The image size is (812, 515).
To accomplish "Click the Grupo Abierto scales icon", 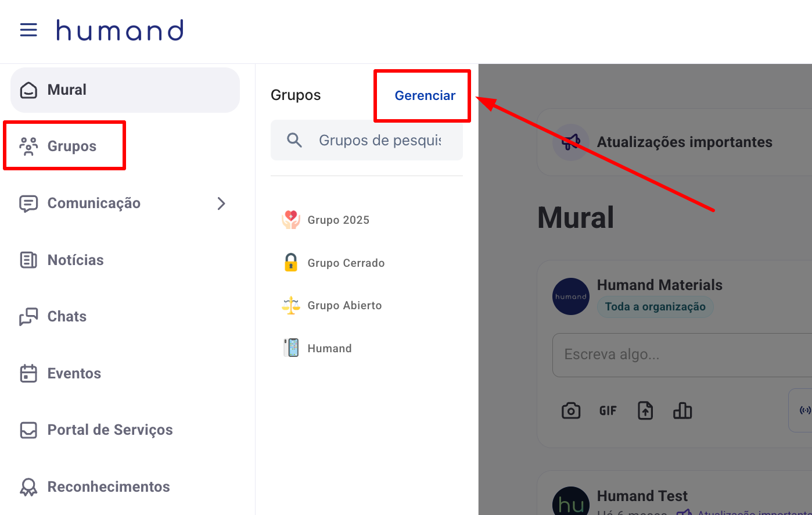I will [291, 305].
